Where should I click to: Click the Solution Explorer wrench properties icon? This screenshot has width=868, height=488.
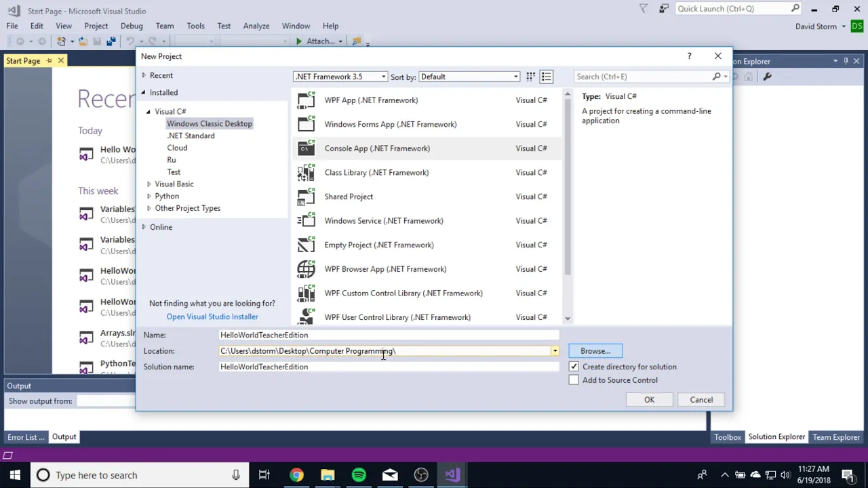click(x=767, y=77)
